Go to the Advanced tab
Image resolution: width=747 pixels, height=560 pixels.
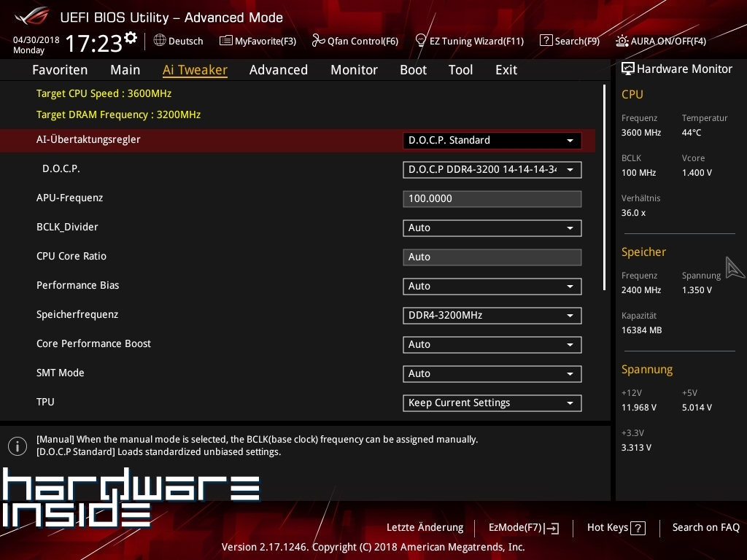tap(279, 70)
